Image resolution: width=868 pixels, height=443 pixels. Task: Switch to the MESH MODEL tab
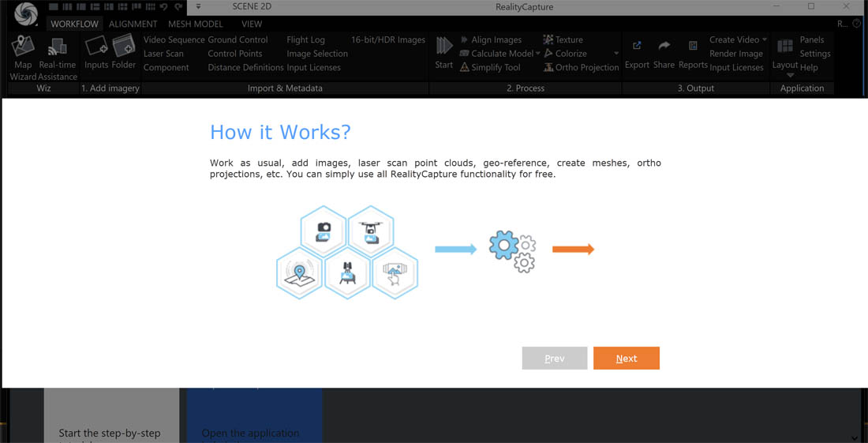pyautogui.click(x=196, y=24)
